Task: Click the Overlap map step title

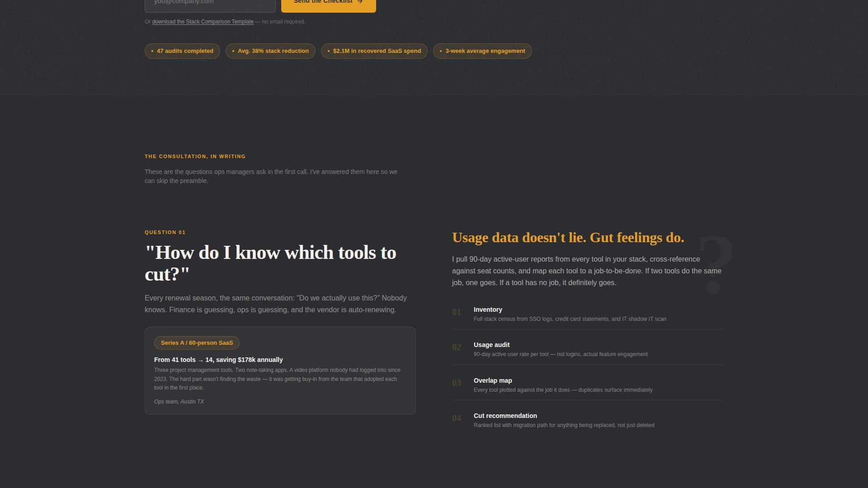Action: coord(493,380)
